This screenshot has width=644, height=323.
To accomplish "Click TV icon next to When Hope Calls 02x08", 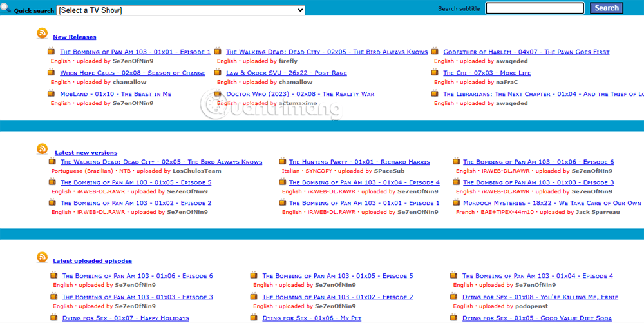I will [52, 72].
